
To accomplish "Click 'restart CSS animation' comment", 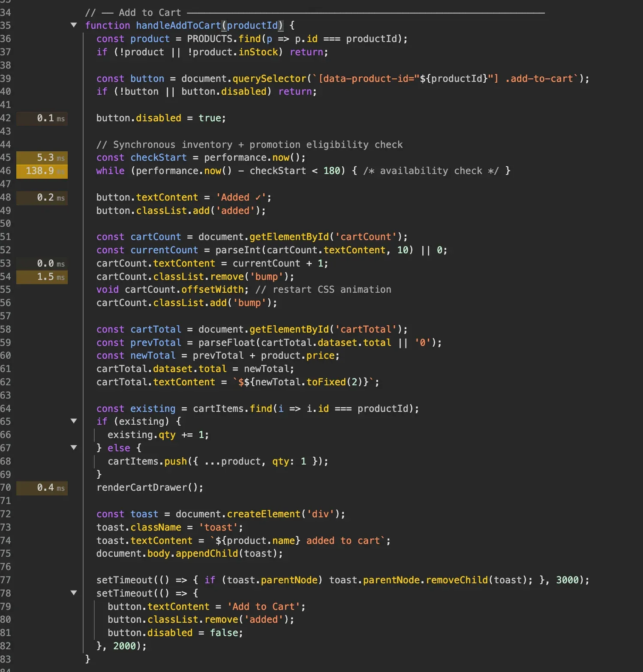I will [324, 290].
